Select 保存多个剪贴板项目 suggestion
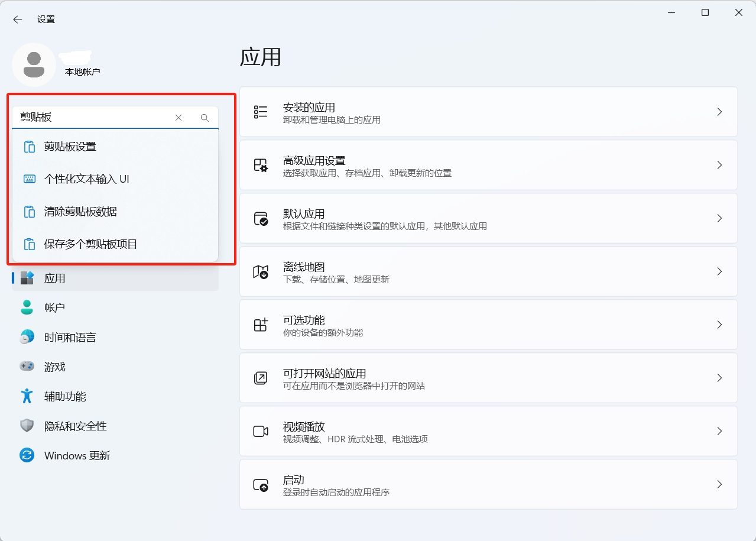The image size is (756, 541). pos(90,244)
